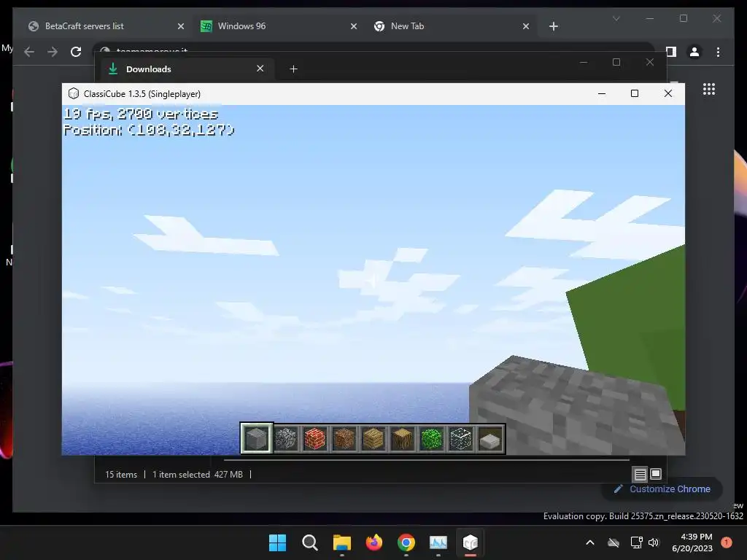Open the network status tray icon
Screen dimensions: 747x560
636,542
